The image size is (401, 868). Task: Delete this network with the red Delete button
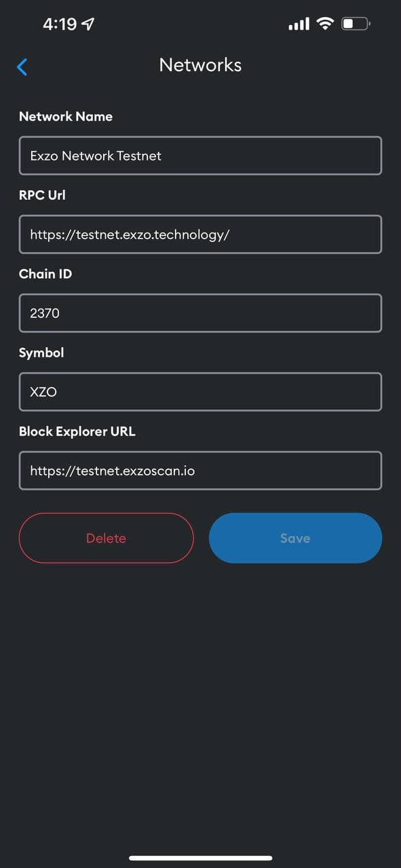[x=107, y=538]
